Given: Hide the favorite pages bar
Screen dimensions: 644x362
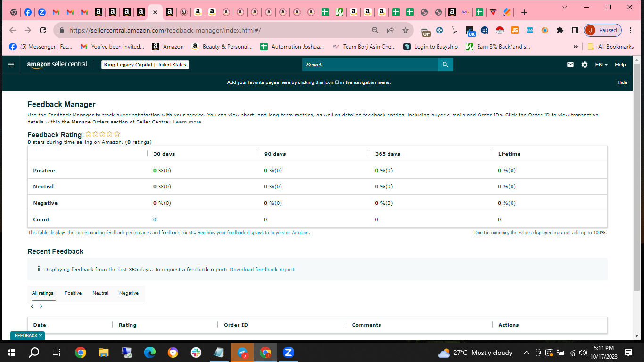Looking at the screenshot, I should (622, 82).
